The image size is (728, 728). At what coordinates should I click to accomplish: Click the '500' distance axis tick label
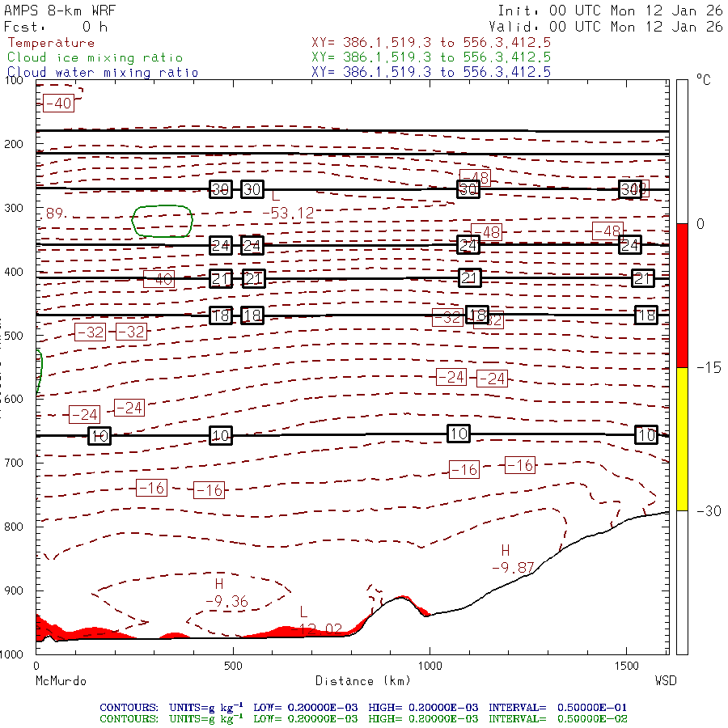233,667
